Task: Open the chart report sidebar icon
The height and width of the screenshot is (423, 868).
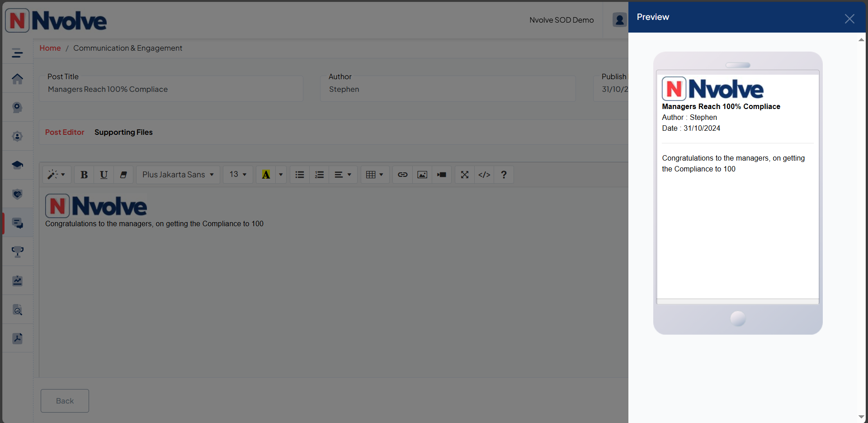Action: point(17,281)
